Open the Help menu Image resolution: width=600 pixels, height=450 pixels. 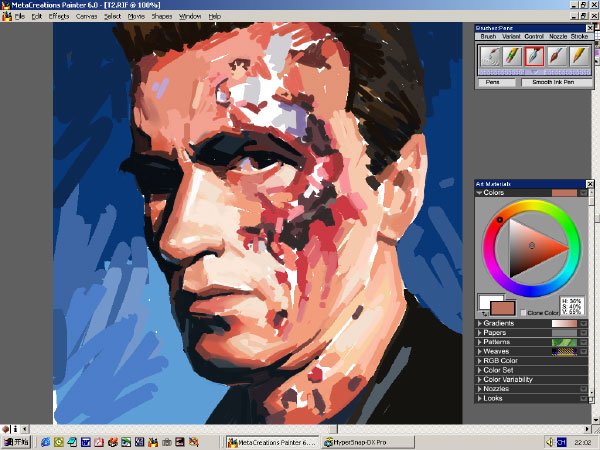[x=215, y=16]
